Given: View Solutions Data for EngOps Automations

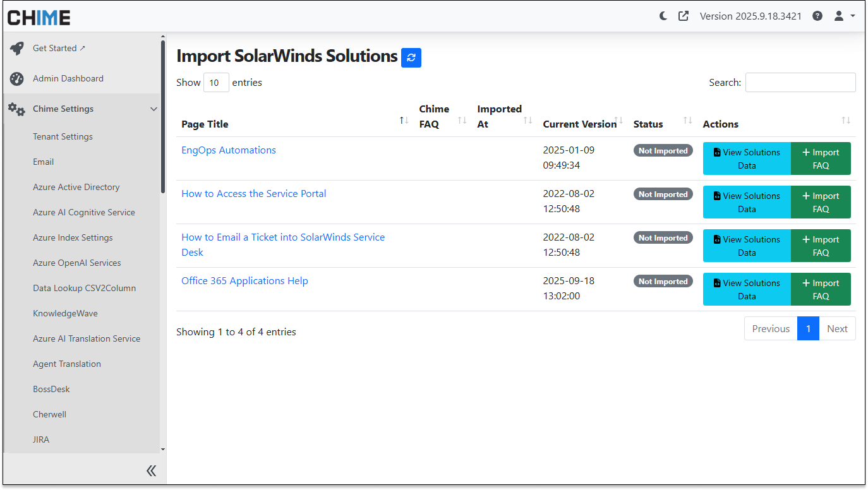Looking at the screenshot, I should [747, 158].
